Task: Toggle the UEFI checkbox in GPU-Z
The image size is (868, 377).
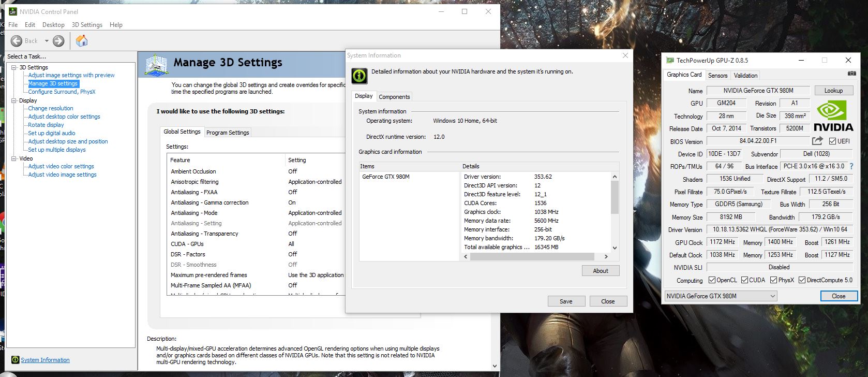Action: point(832,141)
